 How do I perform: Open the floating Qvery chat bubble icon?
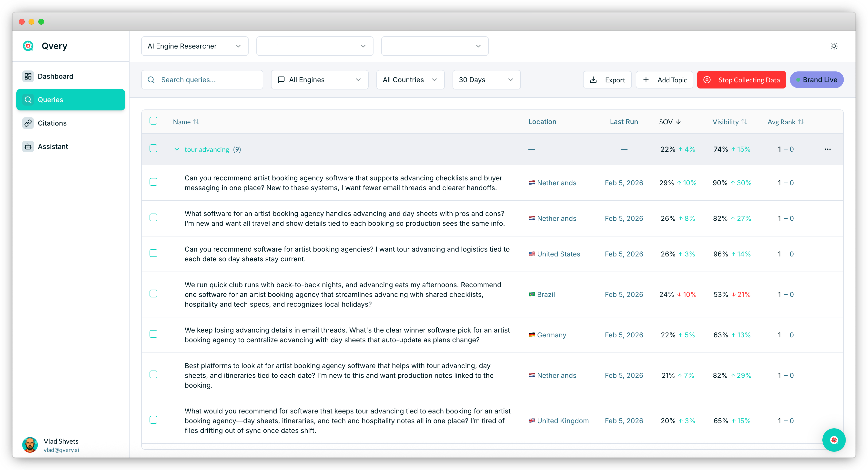(834, 440)
